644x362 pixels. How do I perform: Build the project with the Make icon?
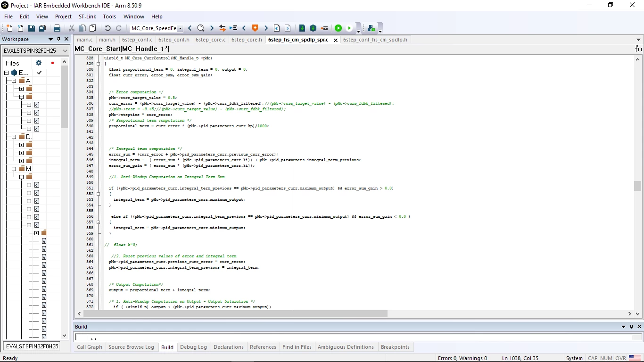tap(313, 28)
